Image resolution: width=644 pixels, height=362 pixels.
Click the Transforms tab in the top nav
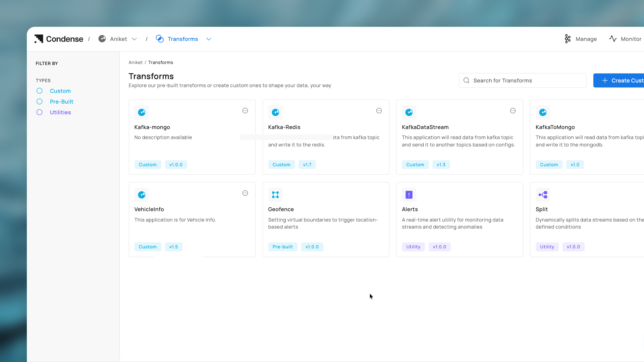(x=182, y=39)
